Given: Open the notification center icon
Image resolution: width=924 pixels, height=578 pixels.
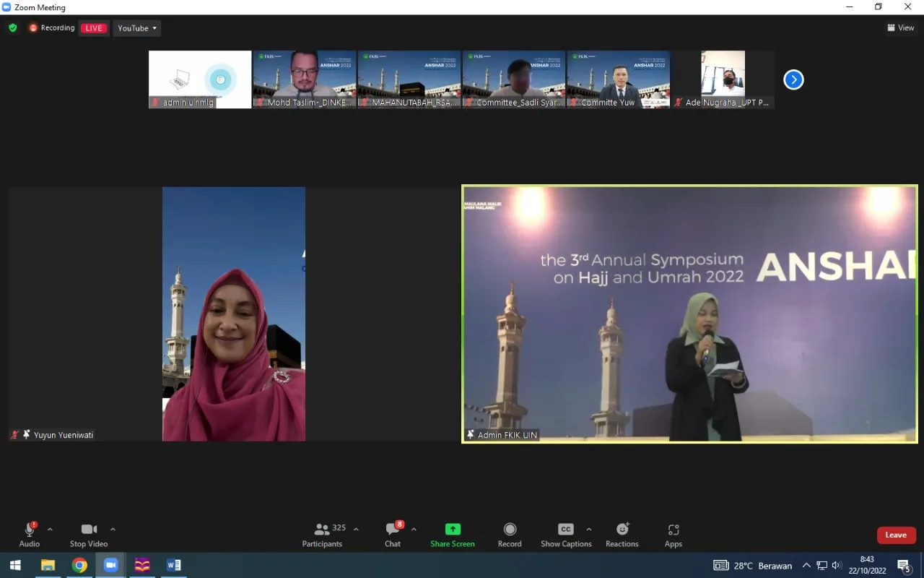Looking at the screenshot, I should pos(904,566).
